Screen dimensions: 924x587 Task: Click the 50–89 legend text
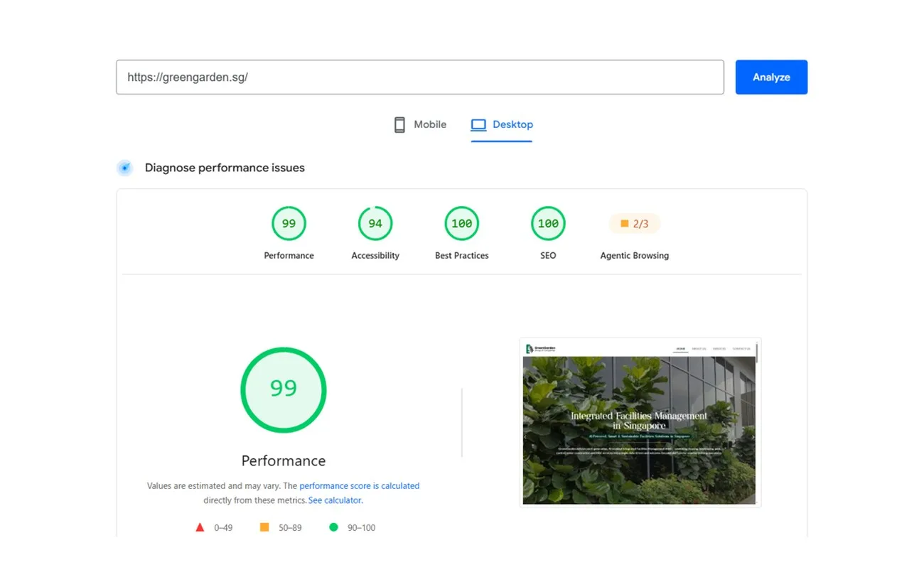tap(290, 528)
